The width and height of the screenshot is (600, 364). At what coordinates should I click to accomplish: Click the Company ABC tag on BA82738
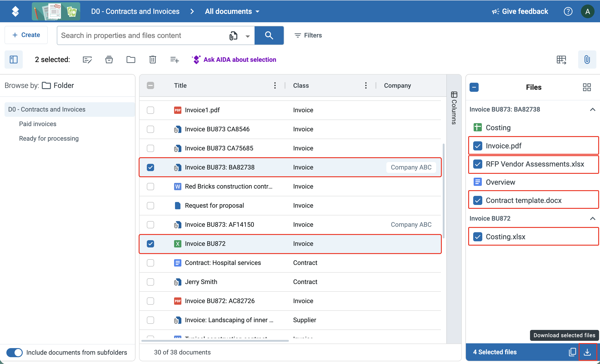click(411, 167)
